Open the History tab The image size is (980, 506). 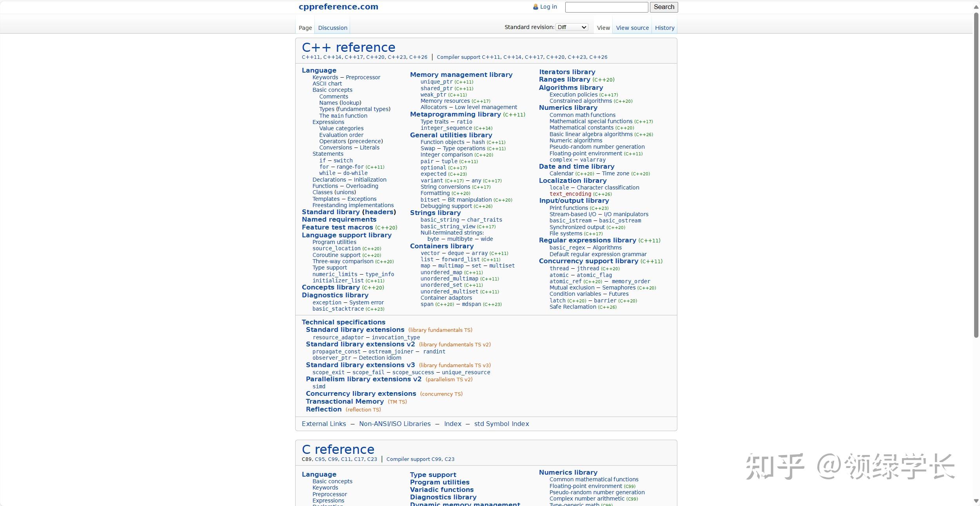(x=664, y=28)
